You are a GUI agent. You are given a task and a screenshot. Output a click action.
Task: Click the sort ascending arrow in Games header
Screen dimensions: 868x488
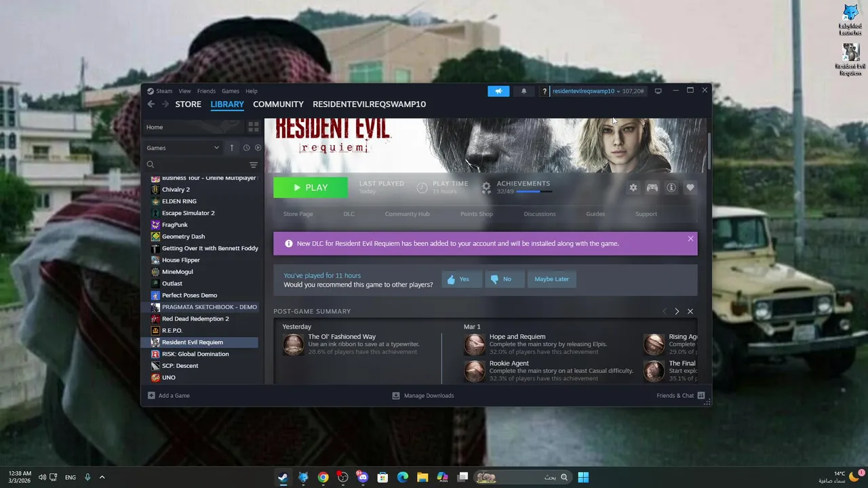[231, 148]
